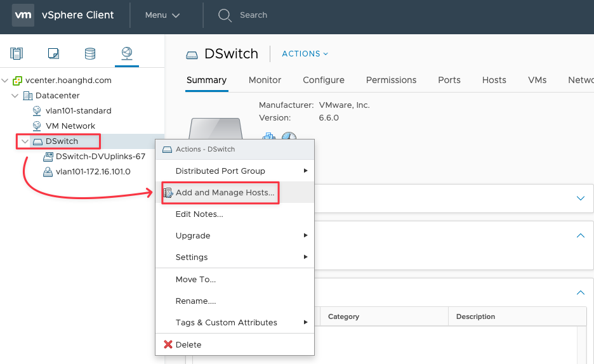
Task: Select Move To... menu entry
Action: click(x=235, y=280)
